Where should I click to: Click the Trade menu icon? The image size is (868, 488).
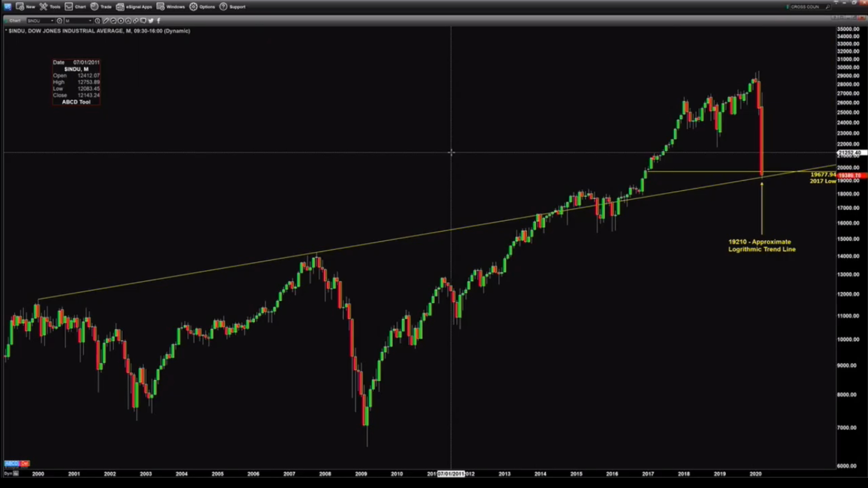[95, 7]
